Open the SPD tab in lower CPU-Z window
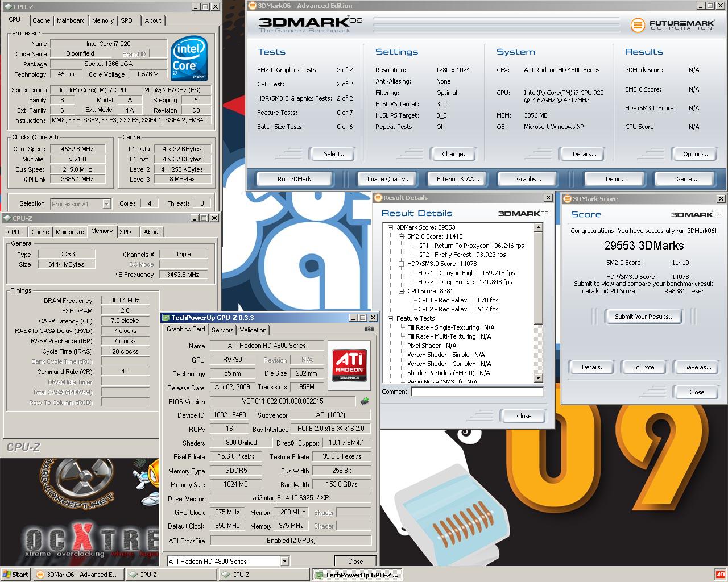Image resolution: width=728 pixels, height=582 pixels. (126, 232)
